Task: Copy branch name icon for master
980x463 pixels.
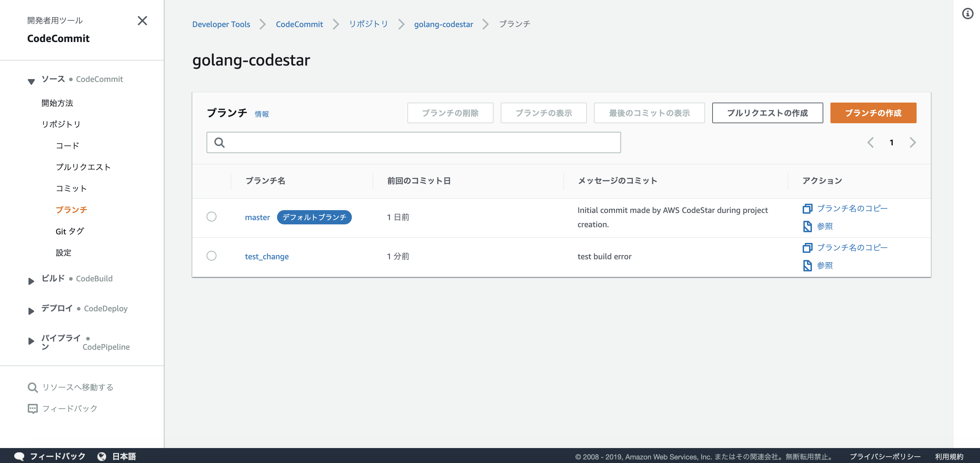Action: pyautogui.click(x=807, y=208)
